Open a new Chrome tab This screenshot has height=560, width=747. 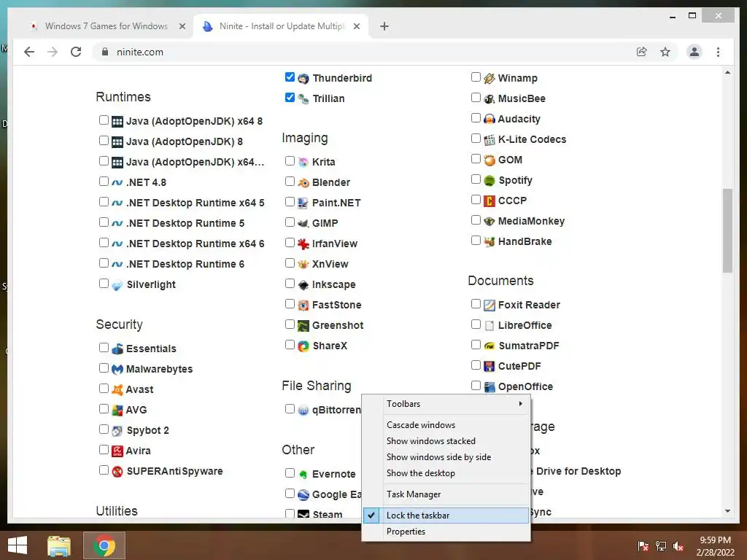pos(384,26)
